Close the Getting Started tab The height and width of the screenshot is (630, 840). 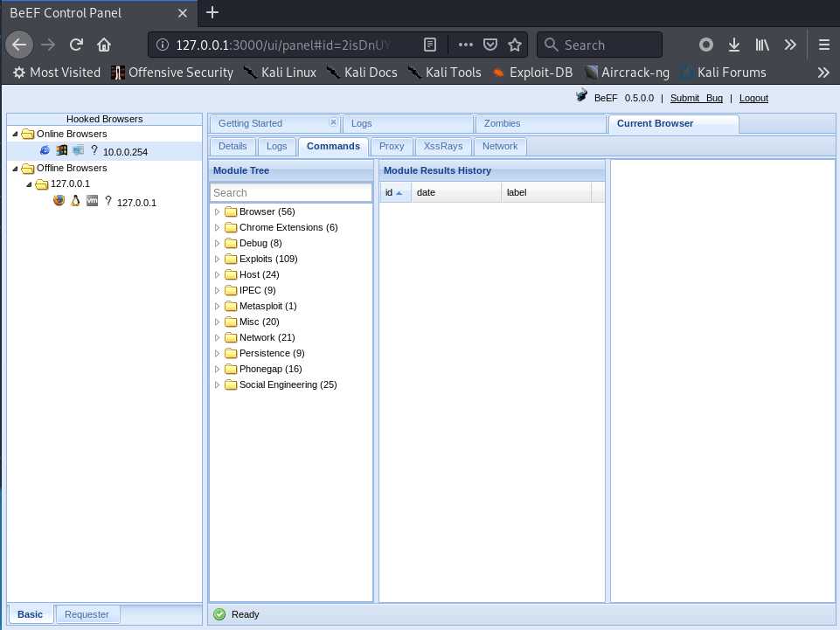333,122
